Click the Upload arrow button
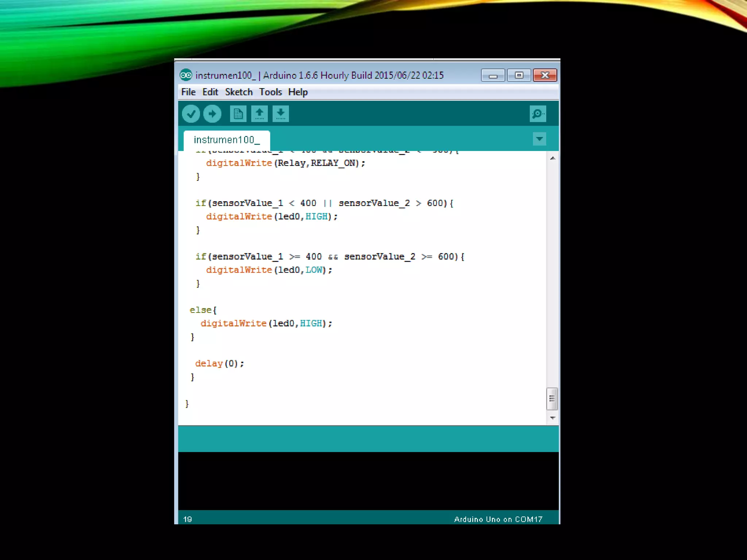The image size is (747, 560). tap(212, 114)
